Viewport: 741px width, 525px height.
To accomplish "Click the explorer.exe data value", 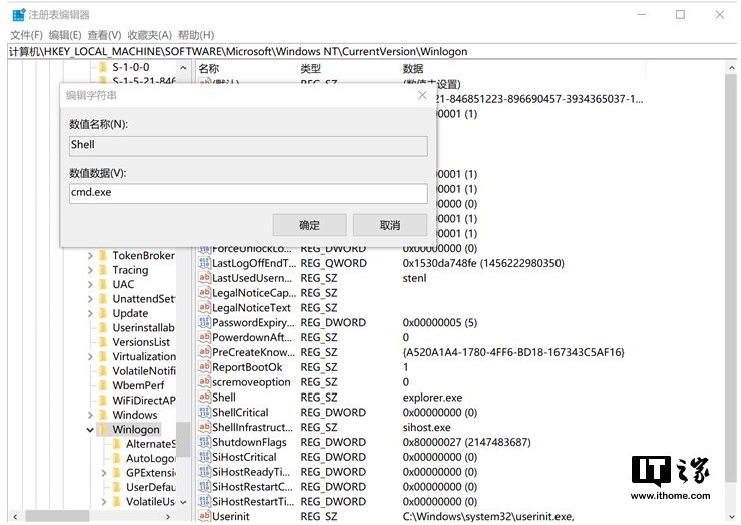I will tap(432, 398).
